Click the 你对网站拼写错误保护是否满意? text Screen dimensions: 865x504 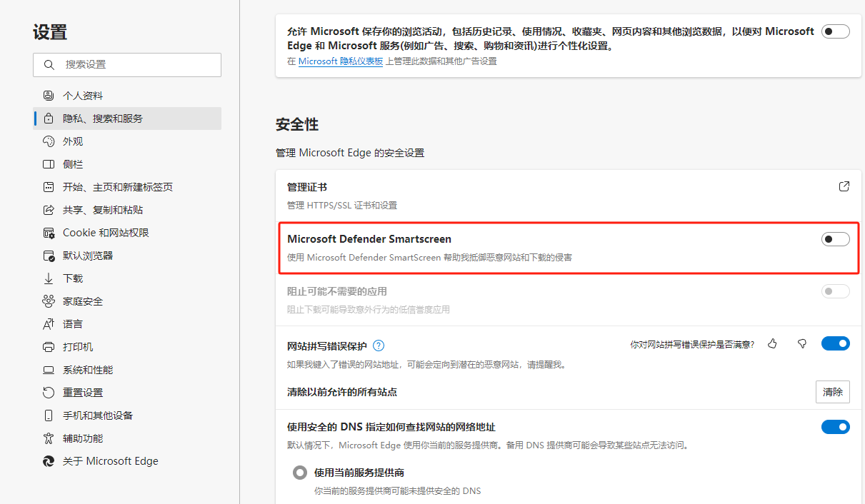pos(692,345)
